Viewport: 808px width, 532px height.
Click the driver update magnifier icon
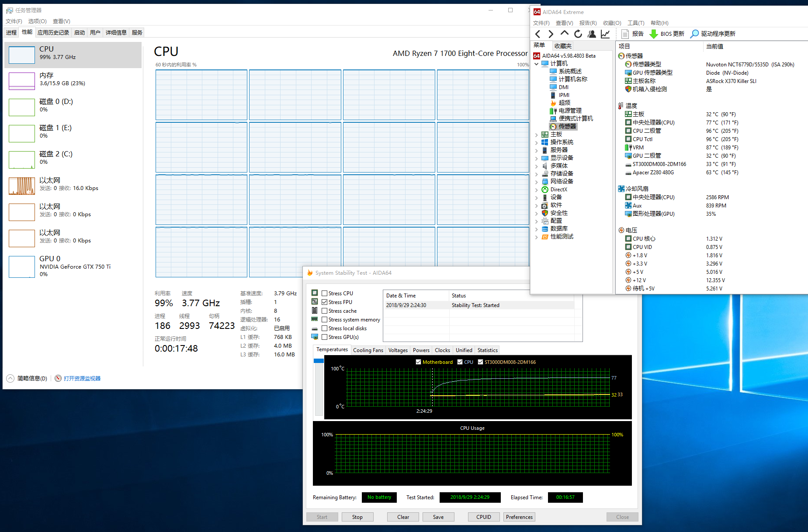(x=694, y=34)
